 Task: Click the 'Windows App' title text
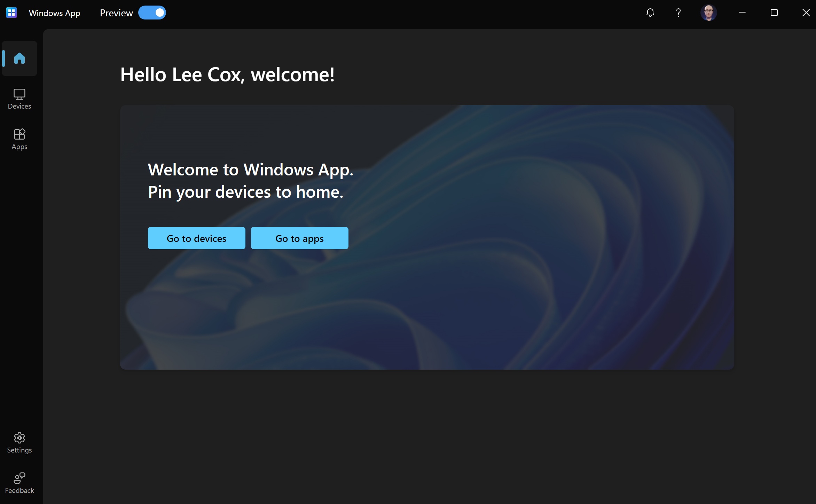pyautogui.click(x=55, y=13)
